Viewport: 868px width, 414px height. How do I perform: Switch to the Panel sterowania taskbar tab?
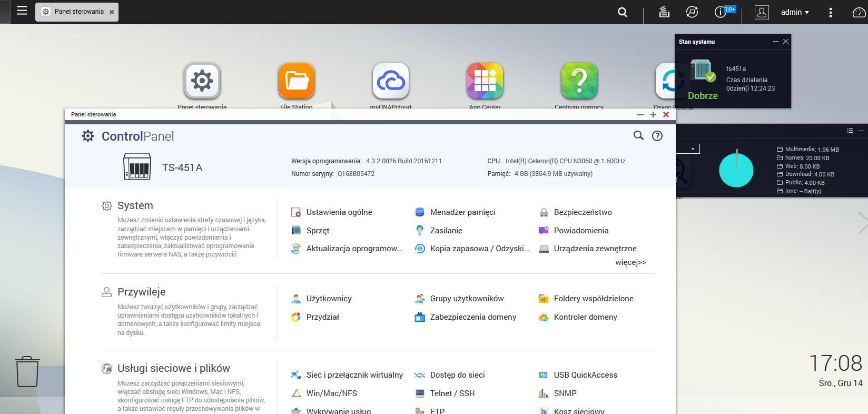coord(77,12)
